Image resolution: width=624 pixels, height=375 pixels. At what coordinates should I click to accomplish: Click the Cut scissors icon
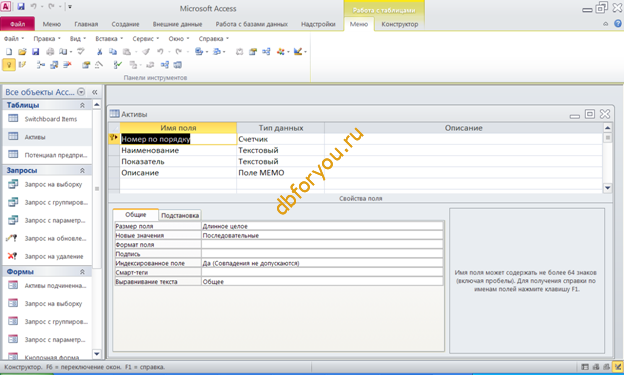(99, 52)
